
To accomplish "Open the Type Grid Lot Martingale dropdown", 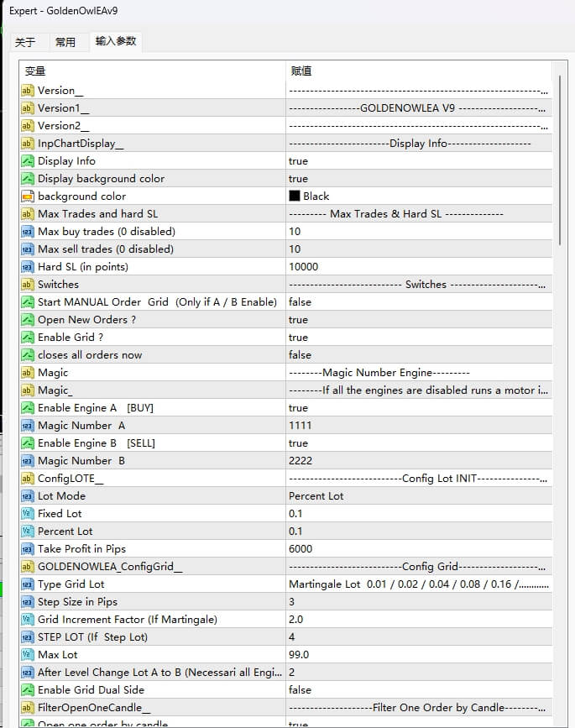I will click(419, 584).
